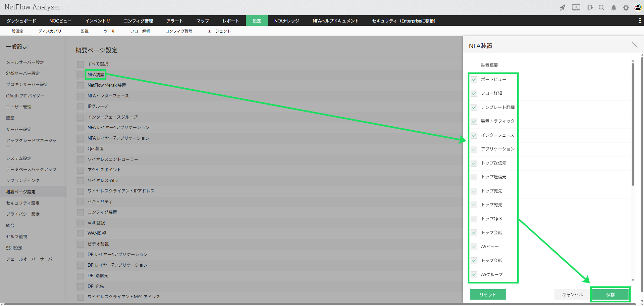Click the 保存 button

tap(610, 295)
